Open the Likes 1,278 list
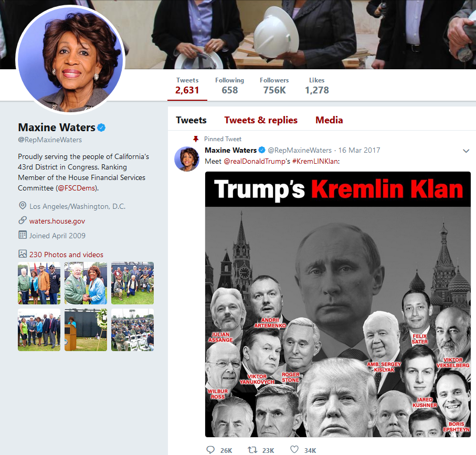 point(316,86)
